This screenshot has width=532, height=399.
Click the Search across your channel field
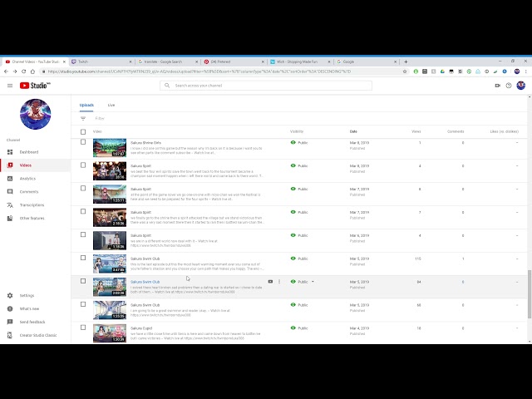(266, 86)
